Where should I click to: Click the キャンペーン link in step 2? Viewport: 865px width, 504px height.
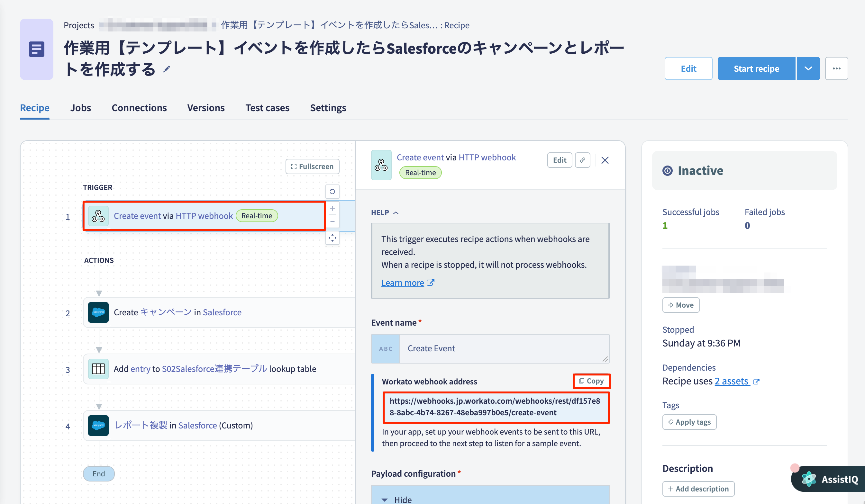166,312
